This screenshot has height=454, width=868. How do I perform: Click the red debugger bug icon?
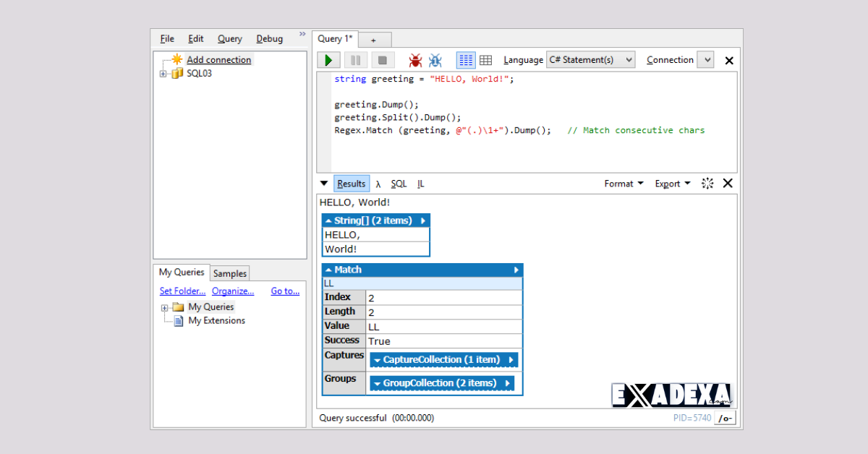414,60
